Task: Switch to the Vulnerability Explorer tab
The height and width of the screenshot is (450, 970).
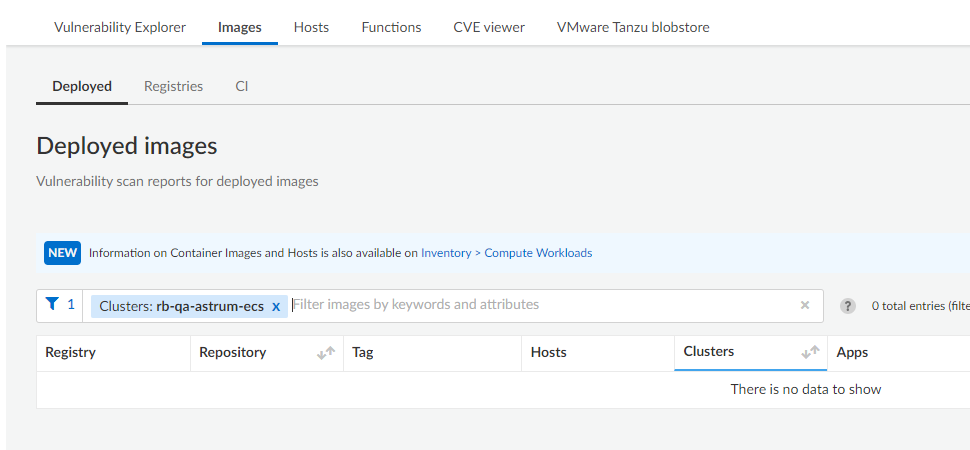Action: (120, 27)
